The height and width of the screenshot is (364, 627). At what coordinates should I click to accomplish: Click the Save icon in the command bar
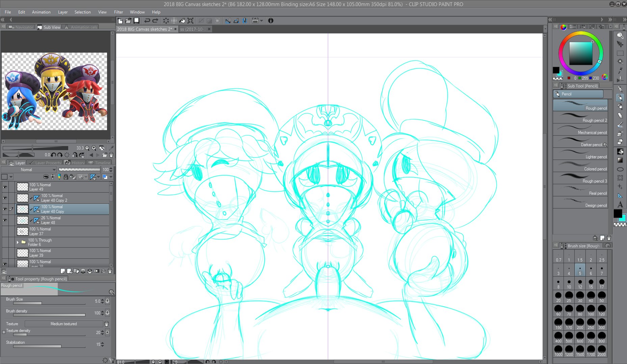(x=136, y=21)
